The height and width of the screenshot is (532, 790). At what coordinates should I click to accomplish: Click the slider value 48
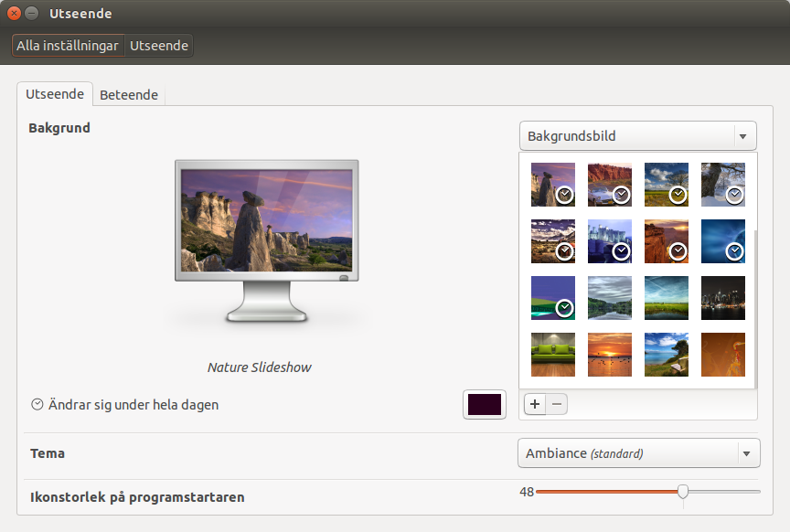(x=527, y=492)
